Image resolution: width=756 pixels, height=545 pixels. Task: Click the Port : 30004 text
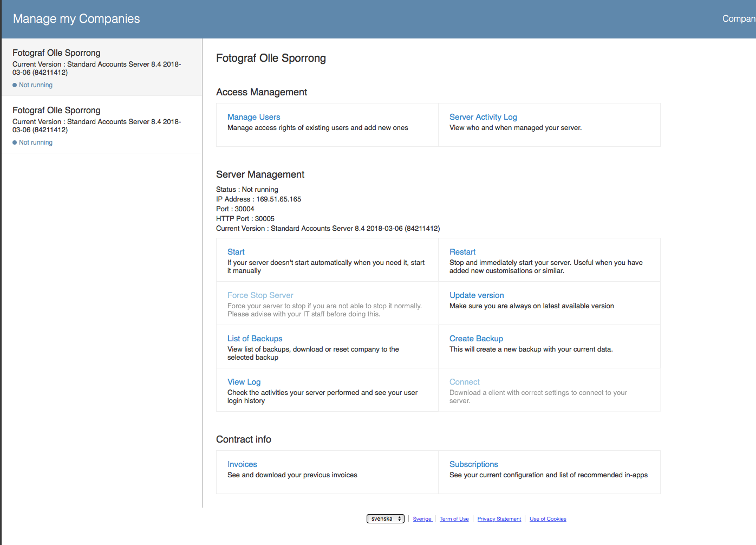[235, 209]
